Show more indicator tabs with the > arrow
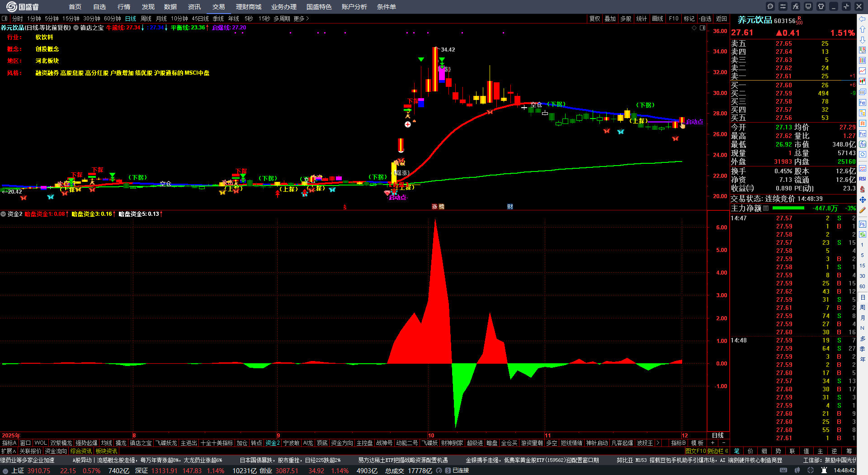Image resolution: width=868 pixels, height=475 pixels. pos(658,443)
